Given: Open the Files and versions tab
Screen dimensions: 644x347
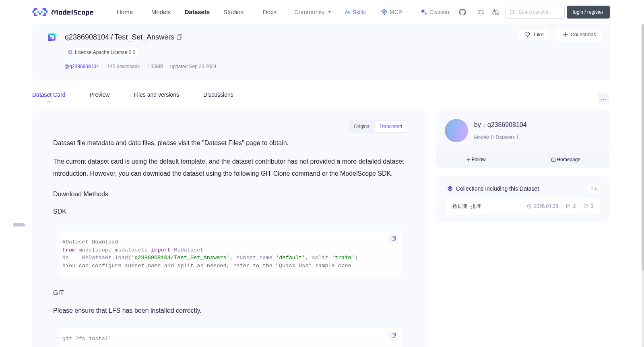Looking at the screenshot, I should pos(156,95).
